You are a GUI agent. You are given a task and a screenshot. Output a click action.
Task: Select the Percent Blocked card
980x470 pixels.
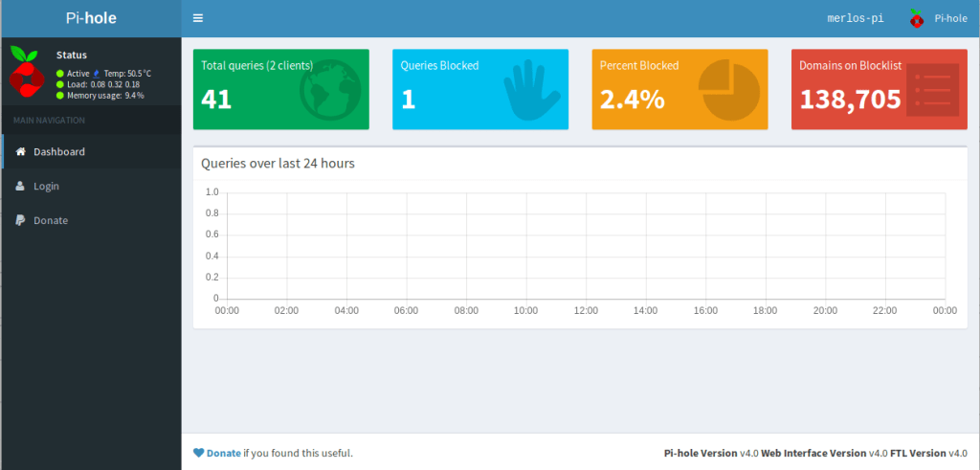pos(680,89)
